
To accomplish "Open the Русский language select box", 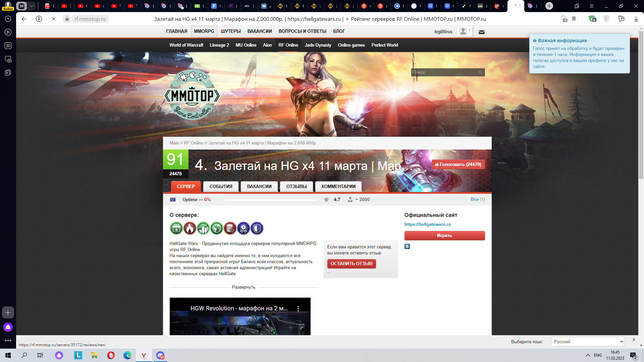I will pos(588,342).
